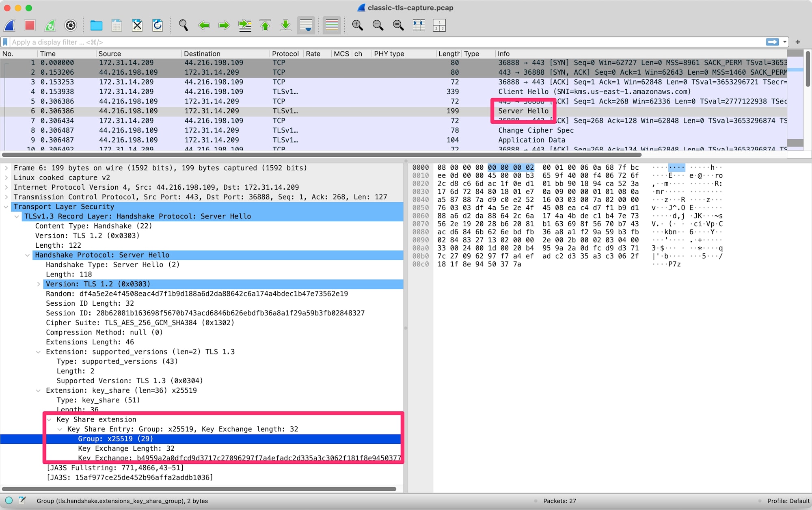812x510 pixels.
Task: Sort by the Info column header
Action: pyautogui.click(x=641, y=54)
